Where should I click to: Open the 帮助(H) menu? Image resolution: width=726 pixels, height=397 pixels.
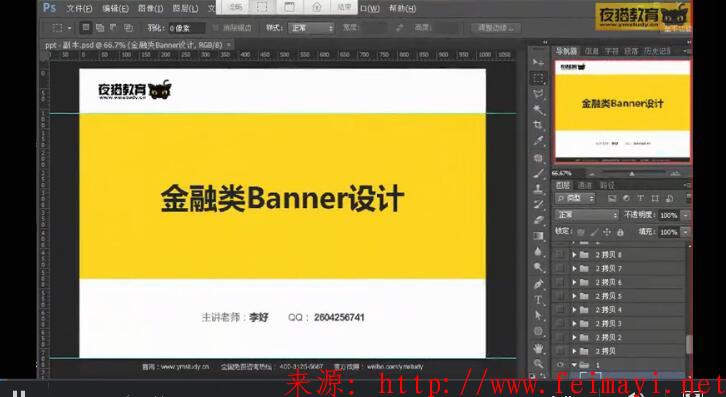(402, 8)
